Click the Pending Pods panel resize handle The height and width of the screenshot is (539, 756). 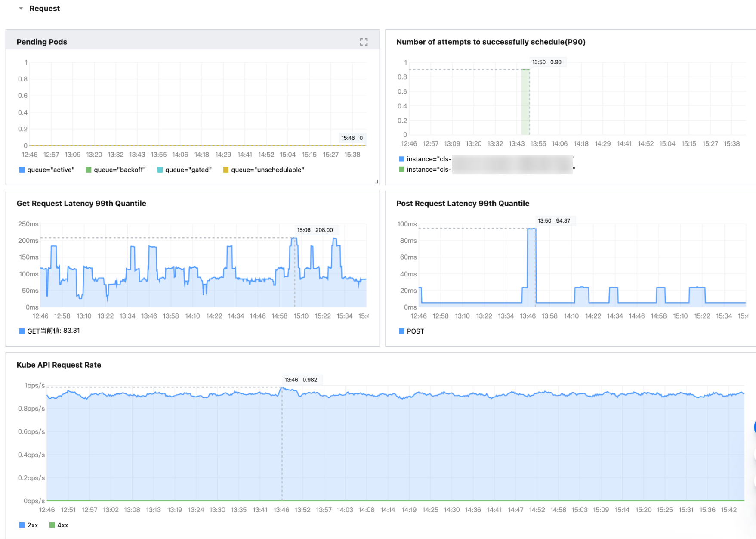pos(376,182)
